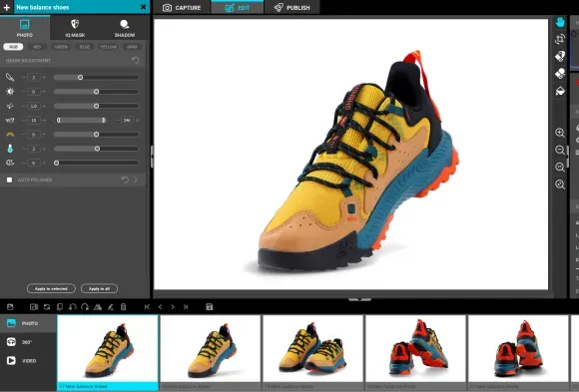The height and width of the screenshot is (392, 579).
Task: Click the sun brightness icon
Action: point(10,91)
